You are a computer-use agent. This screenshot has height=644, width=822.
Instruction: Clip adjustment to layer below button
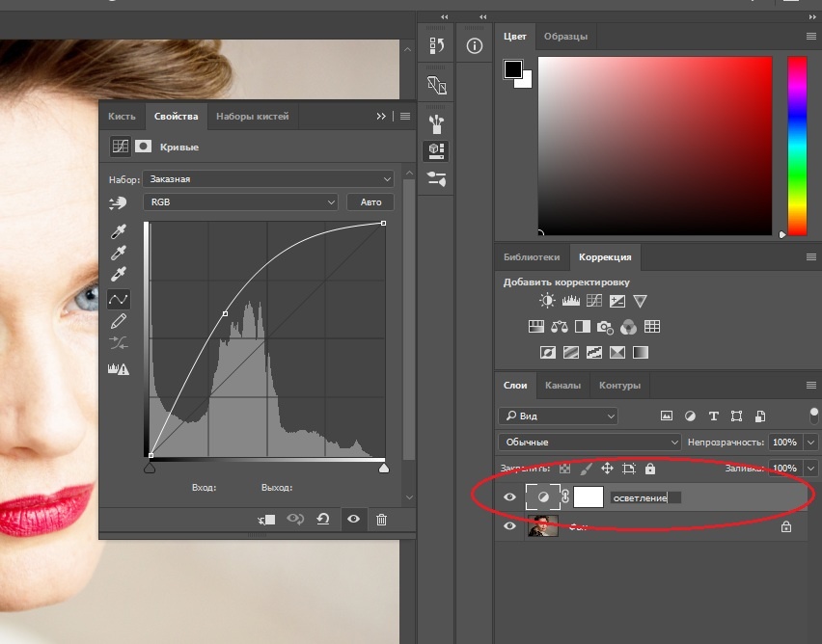click(x=266, y=520)
